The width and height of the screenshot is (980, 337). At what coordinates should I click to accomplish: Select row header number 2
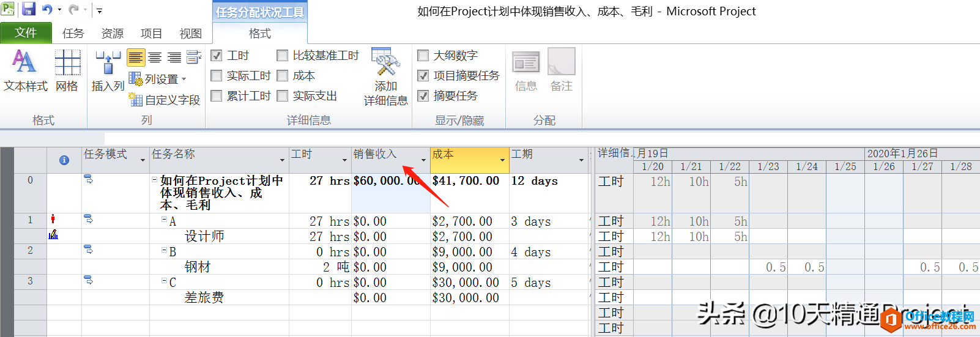(30, 250)
